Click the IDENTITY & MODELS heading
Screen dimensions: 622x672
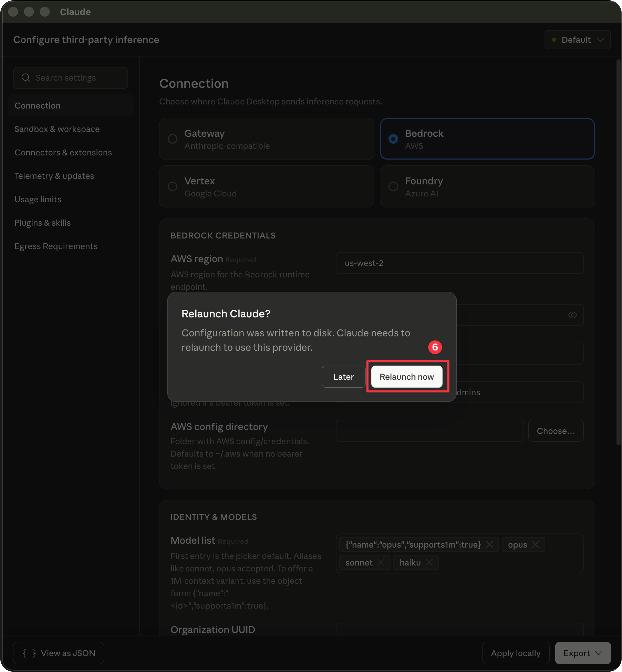coord(214,517)
